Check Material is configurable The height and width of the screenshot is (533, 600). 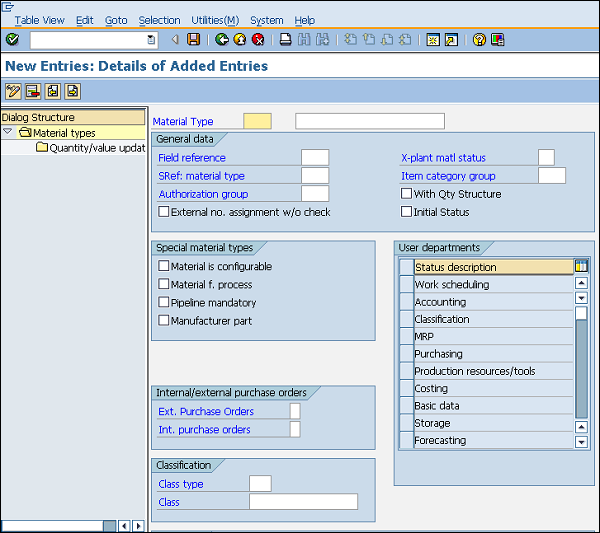[164, 266]
